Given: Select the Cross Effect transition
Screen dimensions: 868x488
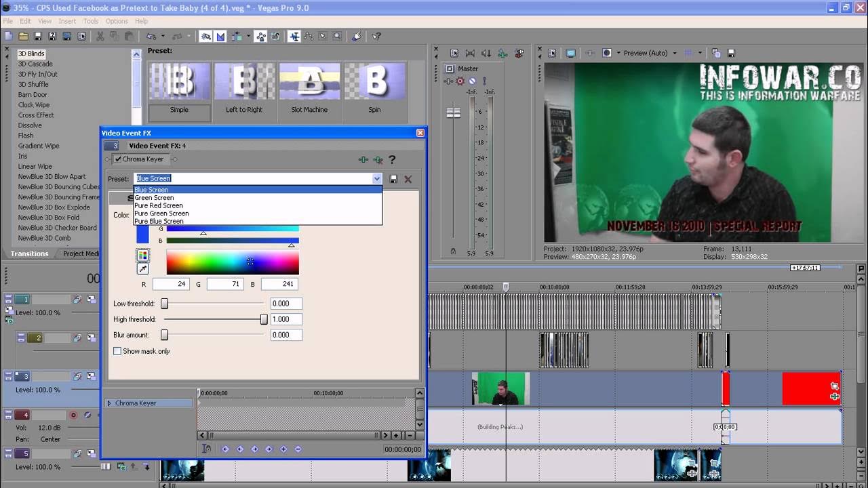Looking at the screenshot, I should click(36, 115).
